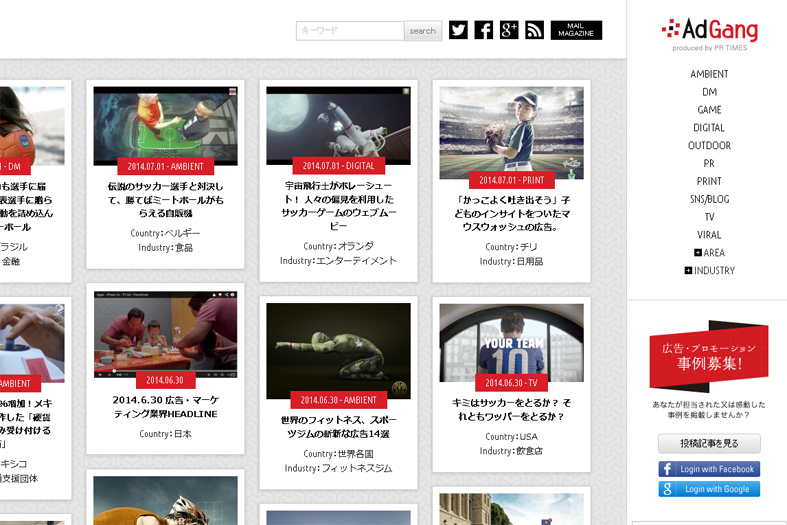Click the 投稿記事を見る button
787x525 pixels.
click(709, 444)
